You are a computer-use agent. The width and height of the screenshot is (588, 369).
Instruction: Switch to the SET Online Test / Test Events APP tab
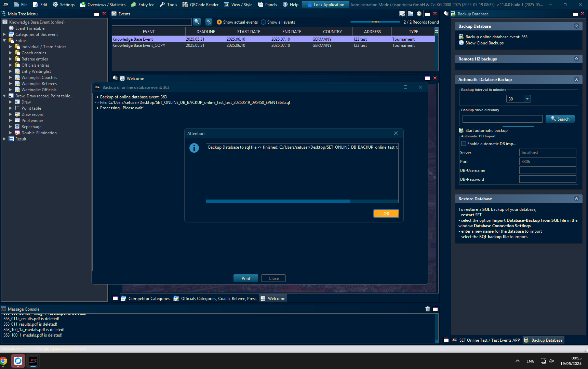coord(486,340)
